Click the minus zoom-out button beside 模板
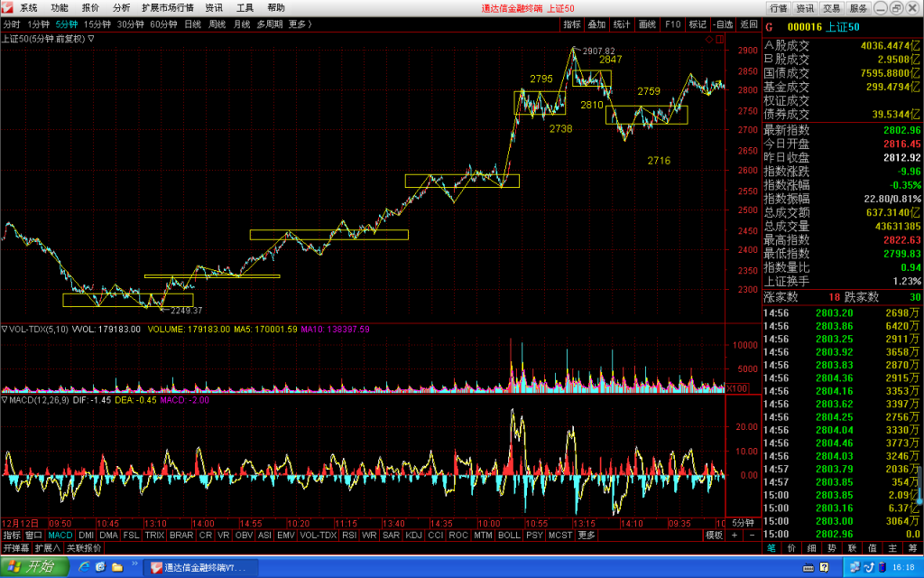924x578 pixels. (x=752, y=535)
